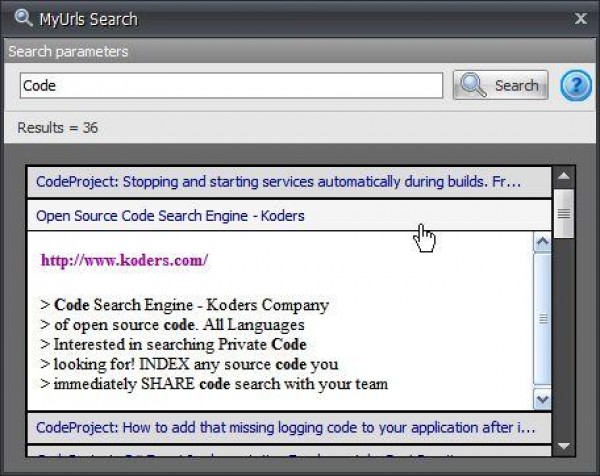Click the Koders preview pane scroll down arrow
Screen dimensions: 600x476
542,399
